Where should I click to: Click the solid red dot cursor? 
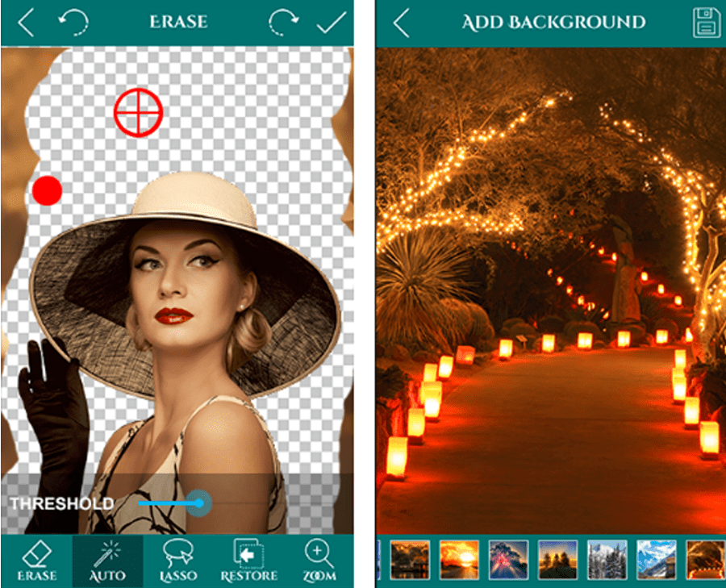pos(48,190)
